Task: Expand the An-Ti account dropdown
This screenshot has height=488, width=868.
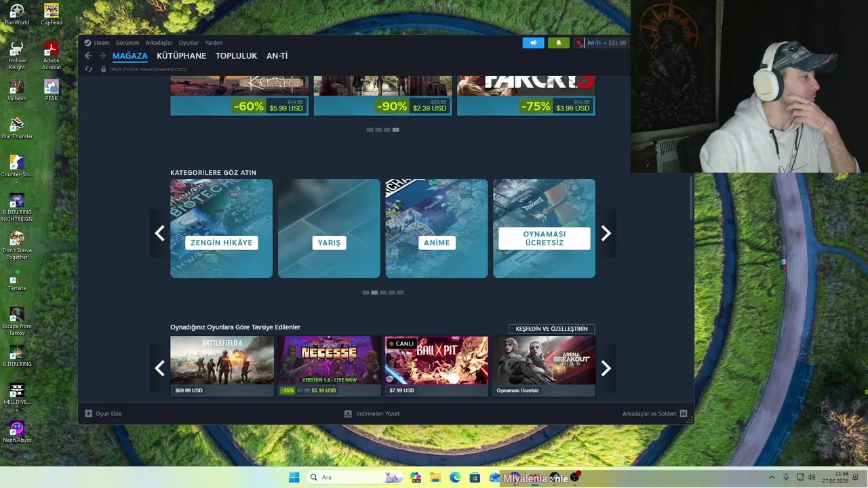Action: (605, 43)
